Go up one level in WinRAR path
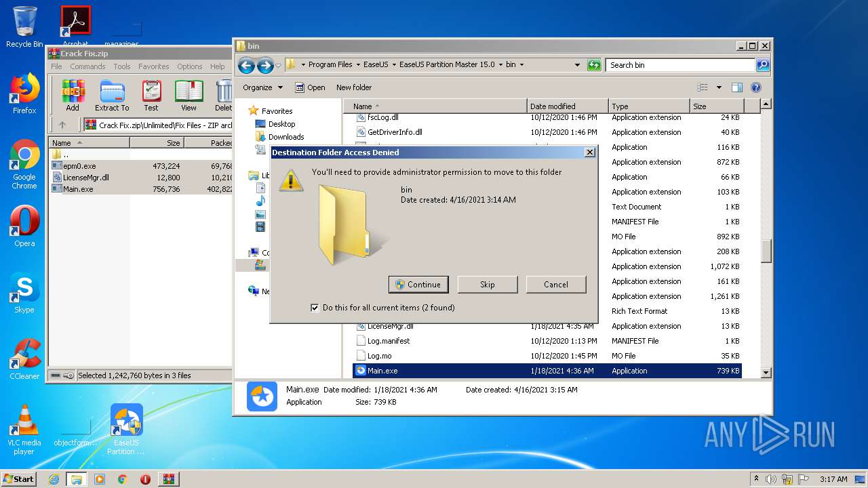868x488 pixels. 62,125
